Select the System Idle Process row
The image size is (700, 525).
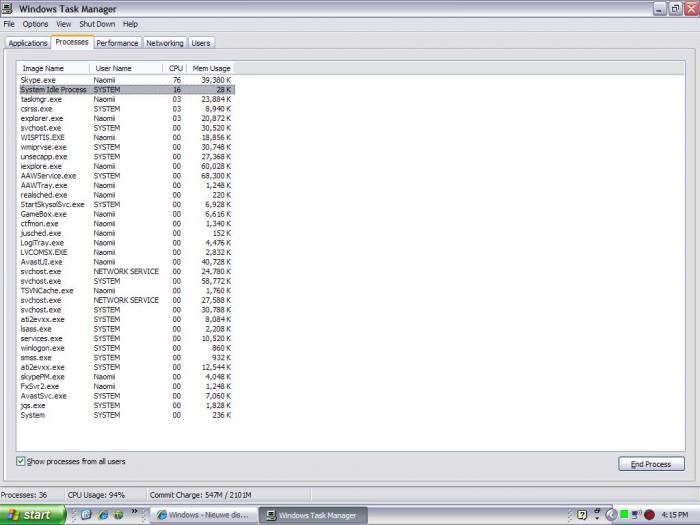click(126, 90)
